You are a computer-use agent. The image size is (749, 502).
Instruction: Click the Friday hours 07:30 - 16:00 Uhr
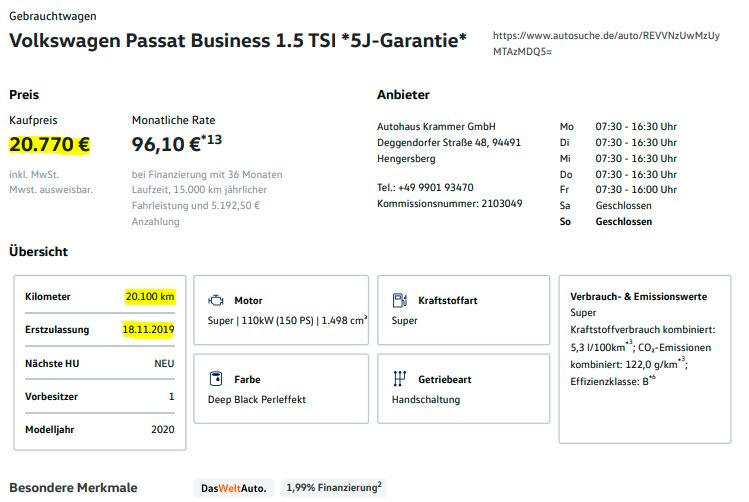(x=636, y=190)
